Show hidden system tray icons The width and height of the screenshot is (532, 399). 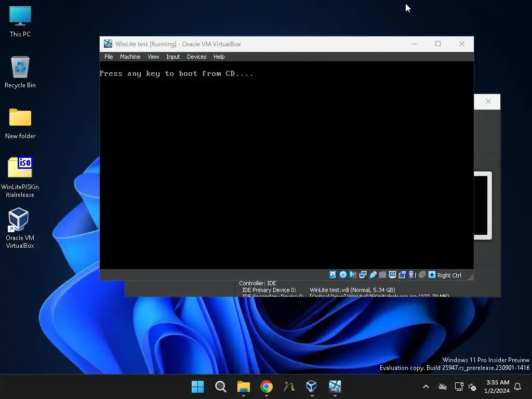click(x=426, y=387)
